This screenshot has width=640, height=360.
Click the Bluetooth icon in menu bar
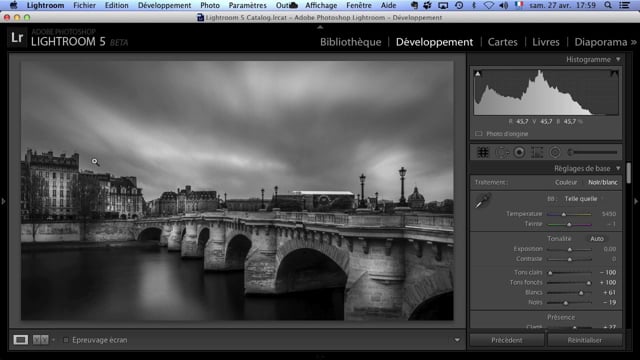473,5
